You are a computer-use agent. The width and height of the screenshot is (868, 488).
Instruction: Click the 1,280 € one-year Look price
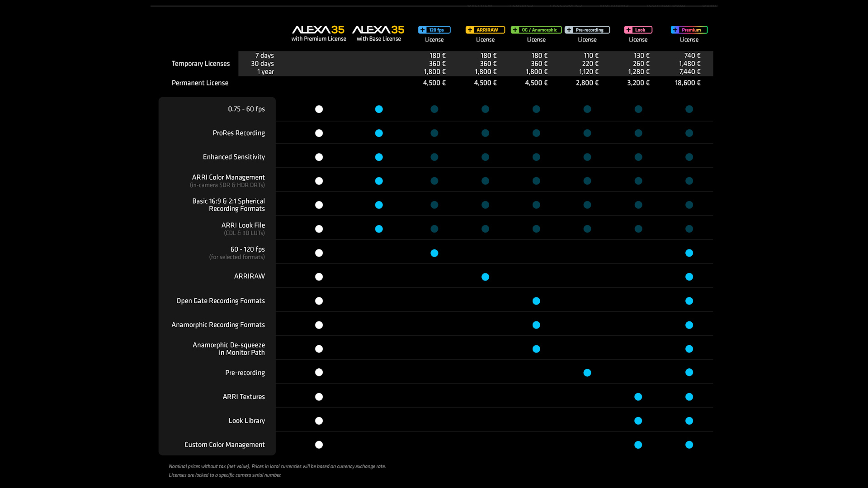click(638, 72)
